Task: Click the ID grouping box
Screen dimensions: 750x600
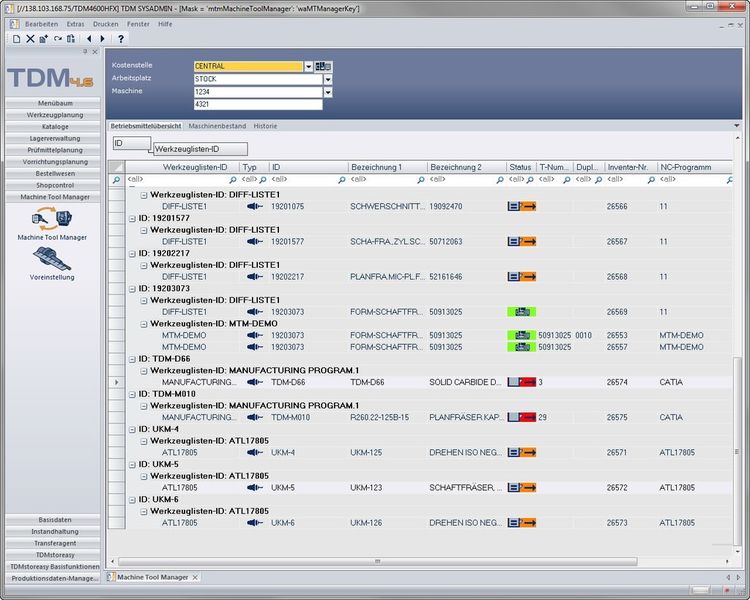Action: [132, 143]
